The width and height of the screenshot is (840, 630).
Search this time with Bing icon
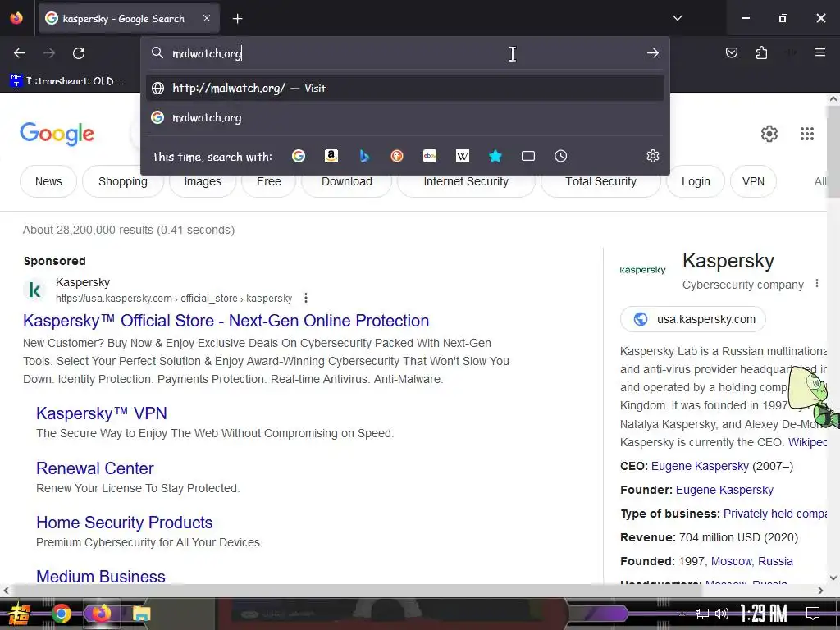(364, 156)
